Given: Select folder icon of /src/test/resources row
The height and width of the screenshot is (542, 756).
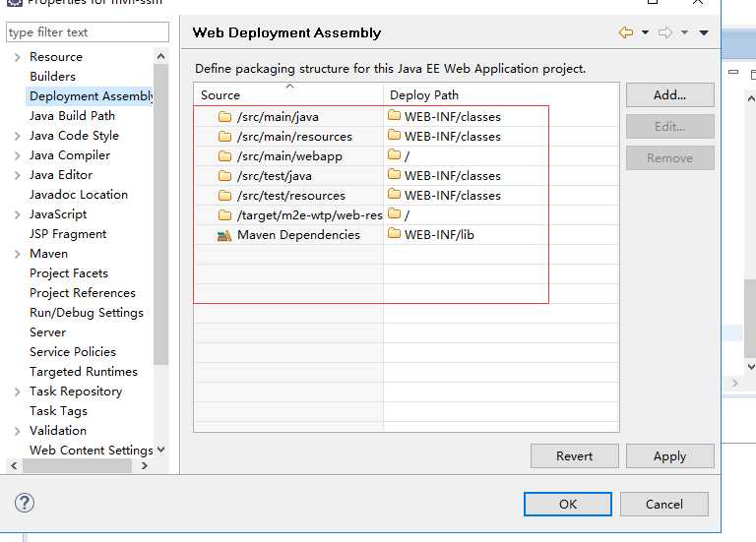Looking at the screenshot, I should pyautogui.click(x=224, y=196).
